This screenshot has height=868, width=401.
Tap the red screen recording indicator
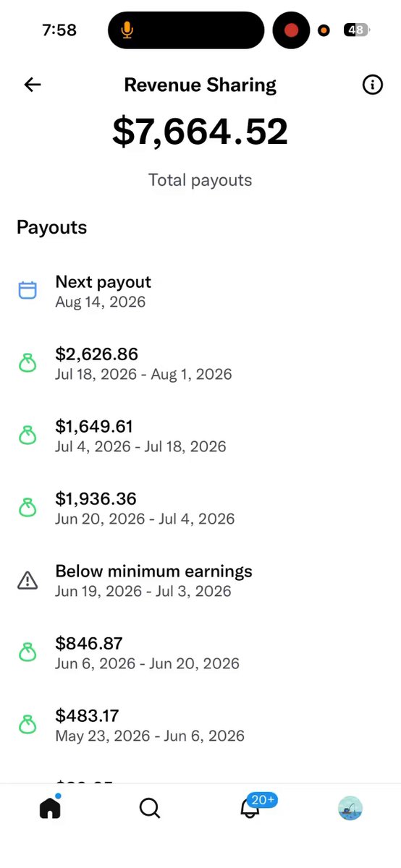coord(291,30)
